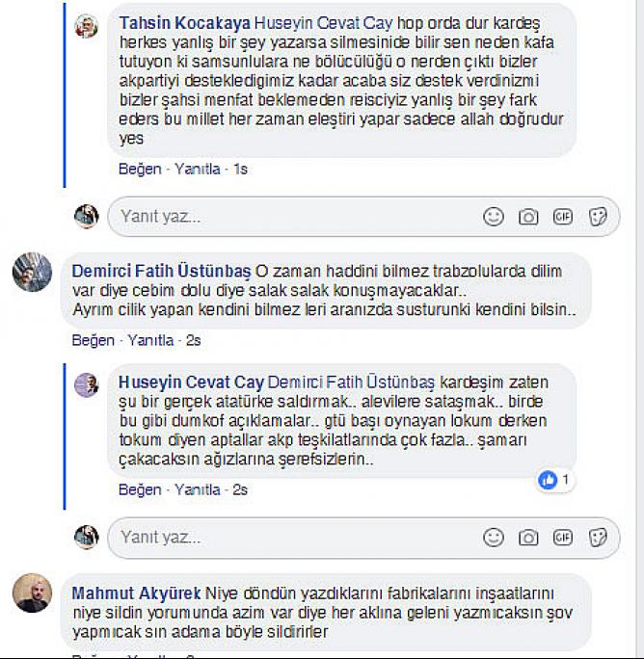Open emoji picker in first reply box
Viewport: 644px width, 659px height.
click(x=493, y=217)
